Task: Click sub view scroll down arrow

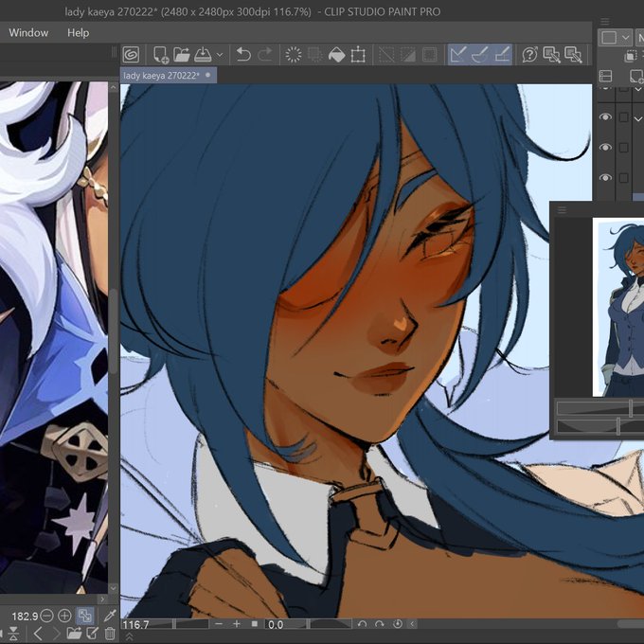Action: click(114, 588)
